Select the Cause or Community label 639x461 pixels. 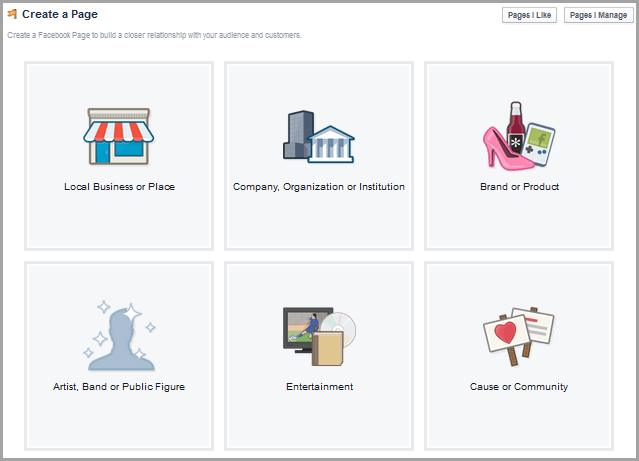click(519, 387)
